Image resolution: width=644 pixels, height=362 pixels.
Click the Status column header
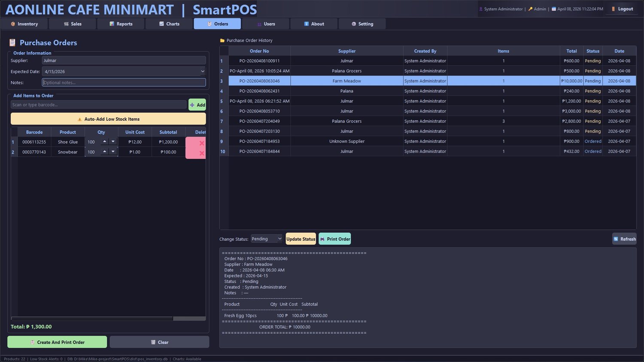[x=593, y=51]
